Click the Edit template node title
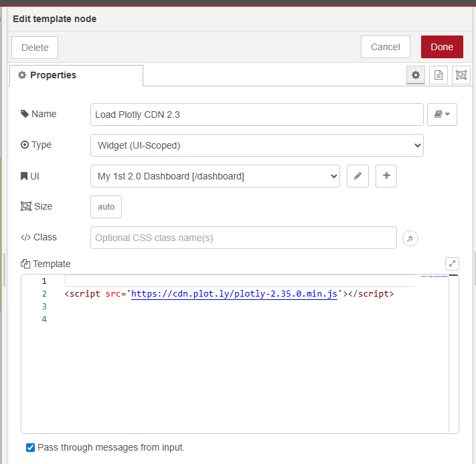 pyautogui.click(x=55, y=19)
